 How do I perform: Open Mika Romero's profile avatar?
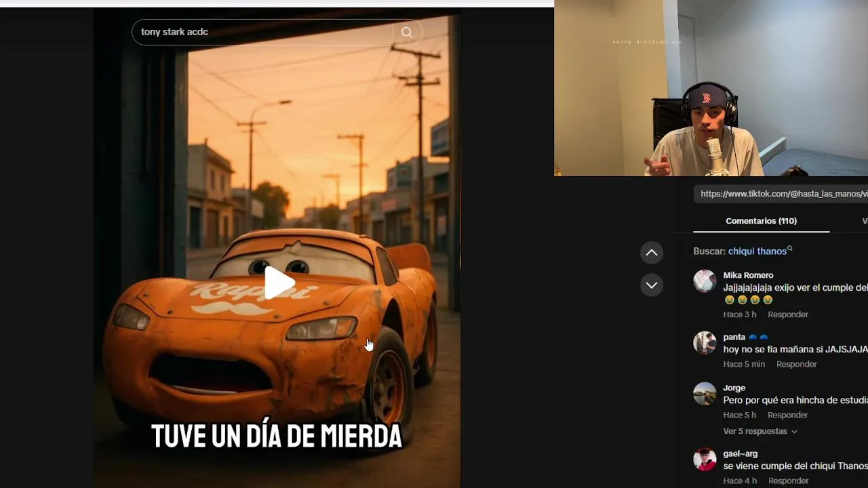[x=705, y=281]
